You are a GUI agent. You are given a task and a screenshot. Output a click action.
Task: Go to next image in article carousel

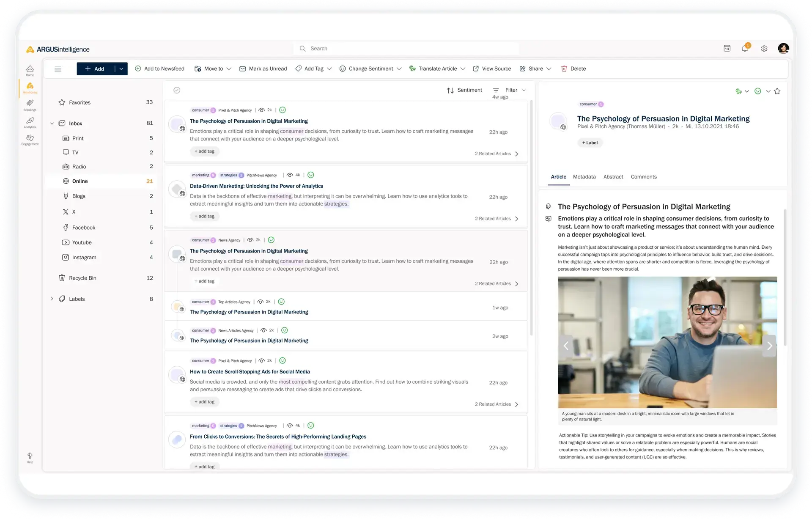coord(769,346)
